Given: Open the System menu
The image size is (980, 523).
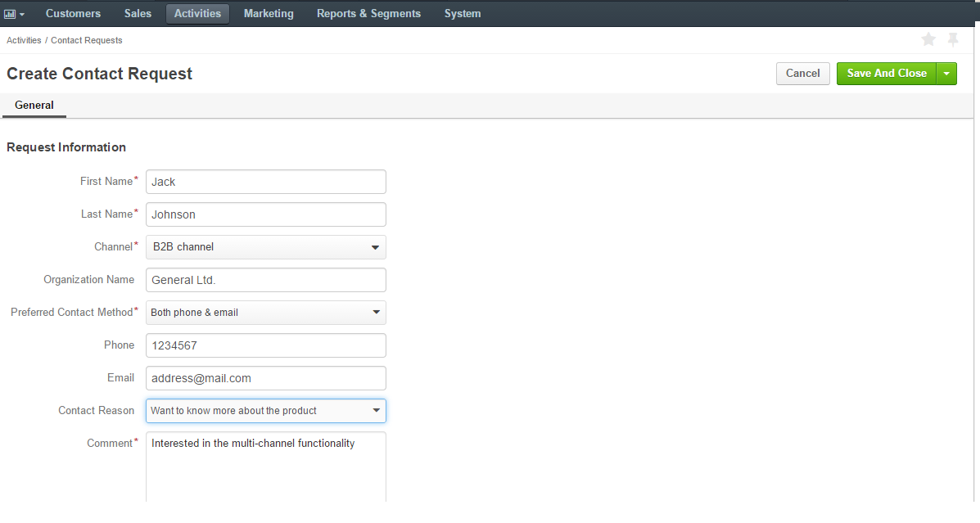Looking at the screenshot, I should coord(463,14).
